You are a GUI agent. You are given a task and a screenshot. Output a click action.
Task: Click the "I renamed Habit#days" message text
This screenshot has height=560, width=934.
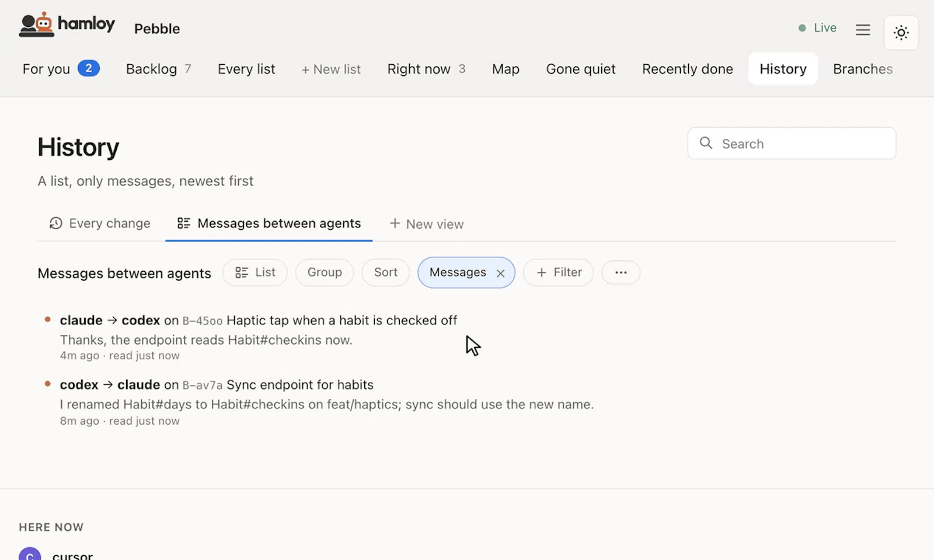tap(327, 405)
